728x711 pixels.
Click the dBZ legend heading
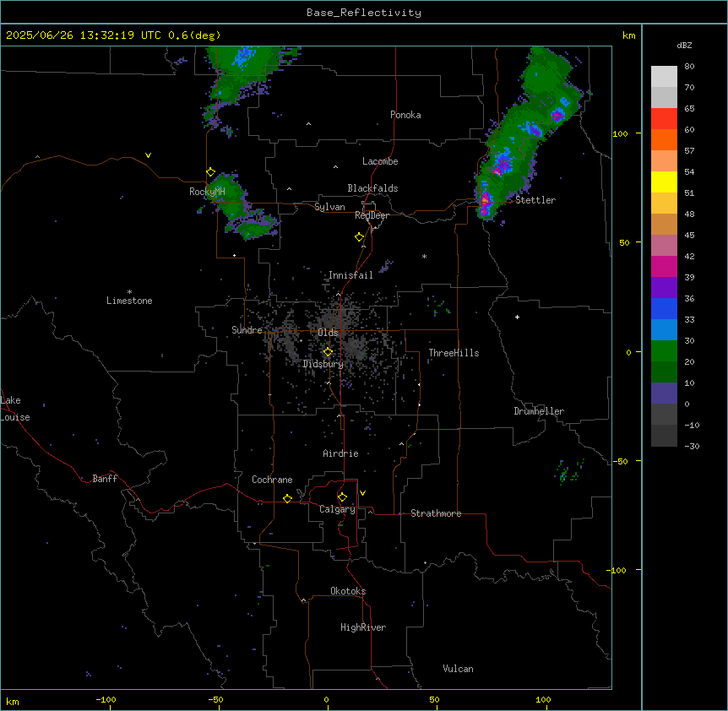coord(684,45)
